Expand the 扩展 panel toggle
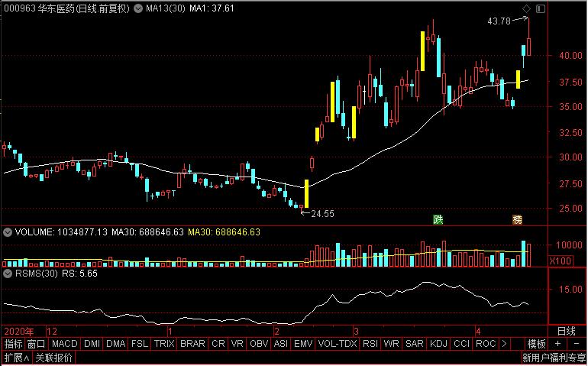The height and width of the screenshot is (366, 588). (x=17, y=358)
